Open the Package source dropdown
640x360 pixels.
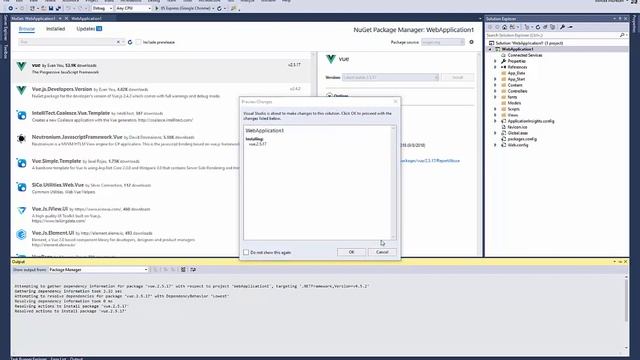[443, 42]
